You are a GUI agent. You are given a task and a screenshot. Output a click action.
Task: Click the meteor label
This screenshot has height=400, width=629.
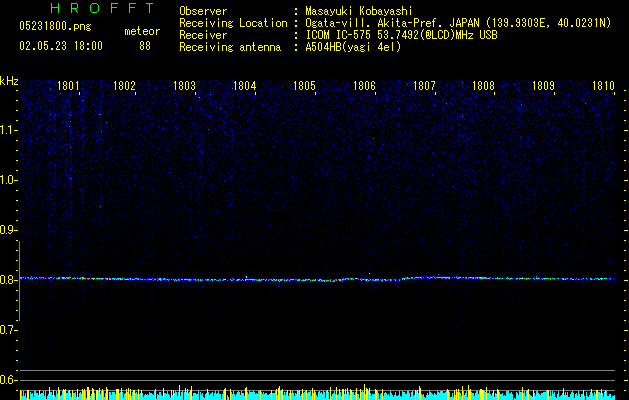pos(142,31)
